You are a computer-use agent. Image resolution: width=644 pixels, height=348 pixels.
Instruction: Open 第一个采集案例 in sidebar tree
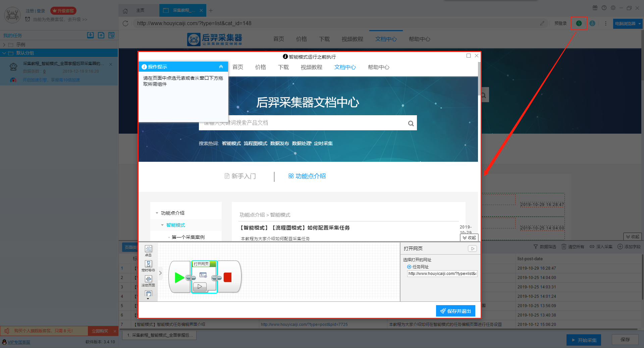click(x=188, y=237)
